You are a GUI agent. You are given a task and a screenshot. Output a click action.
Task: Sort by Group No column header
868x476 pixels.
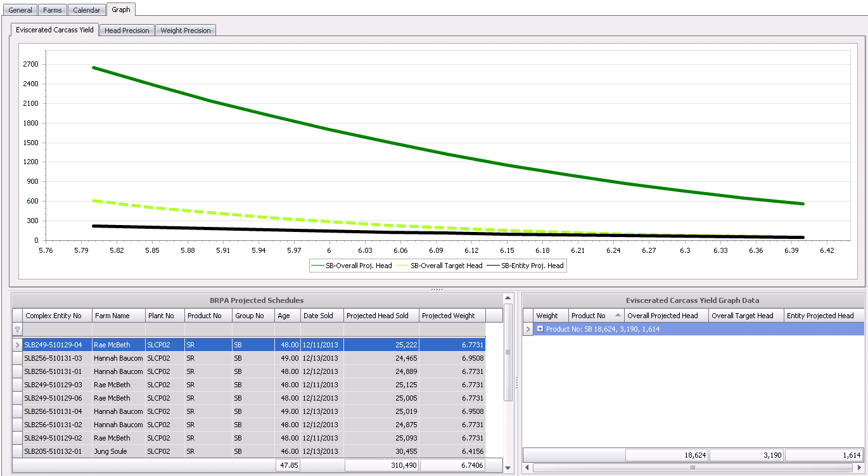(253, 316)
